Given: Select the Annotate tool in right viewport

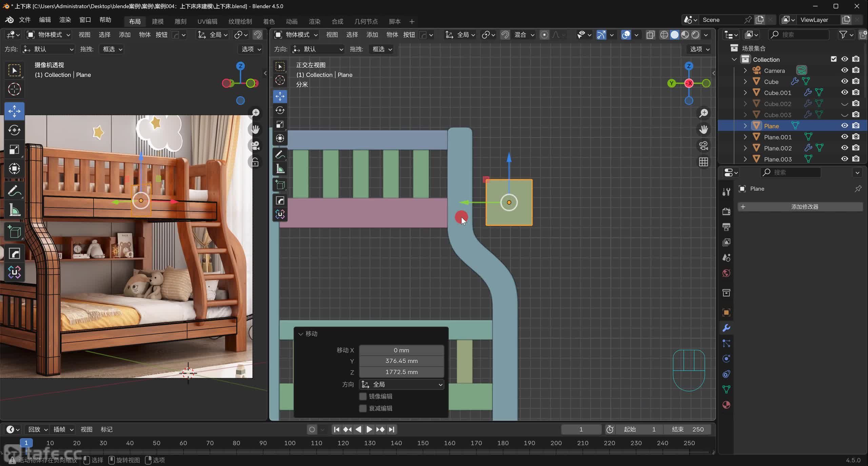Looking at the screenshot, I should pyautogui.click(x=280, y=155).
